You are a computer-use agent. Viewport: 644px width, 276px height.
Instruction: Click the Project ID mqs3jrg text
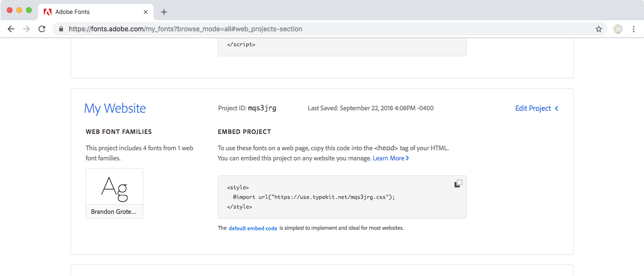tap(262, 108)
